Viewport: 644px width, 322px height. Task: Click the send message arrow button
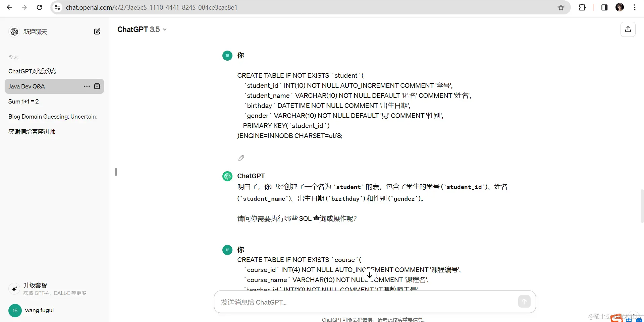(524, 302)
